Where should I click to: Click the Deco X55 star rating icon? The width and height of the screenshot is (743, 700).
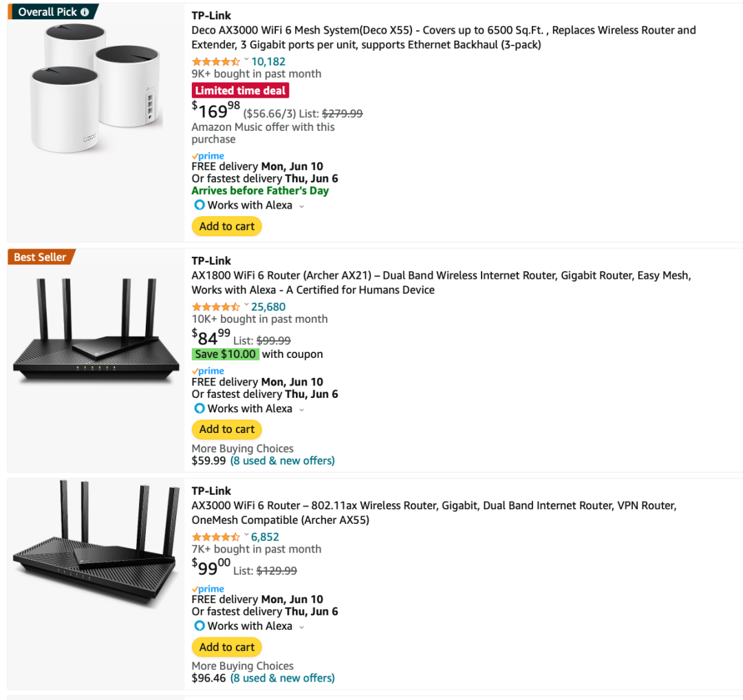click(x=215, y=61)
